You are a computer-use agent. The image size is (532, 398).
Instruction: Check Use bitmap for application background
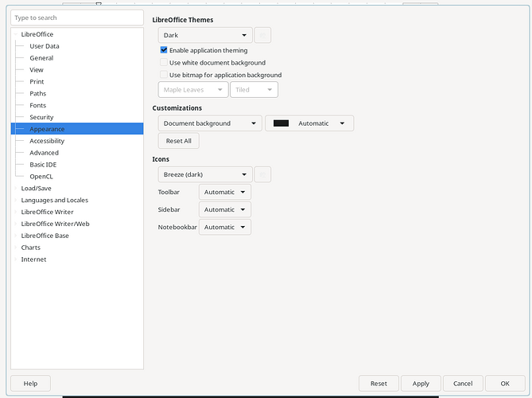coord(164,76)
